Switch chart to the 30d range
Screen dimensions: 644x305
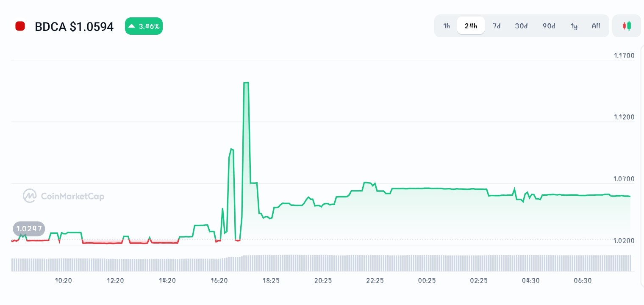[521, 26]
